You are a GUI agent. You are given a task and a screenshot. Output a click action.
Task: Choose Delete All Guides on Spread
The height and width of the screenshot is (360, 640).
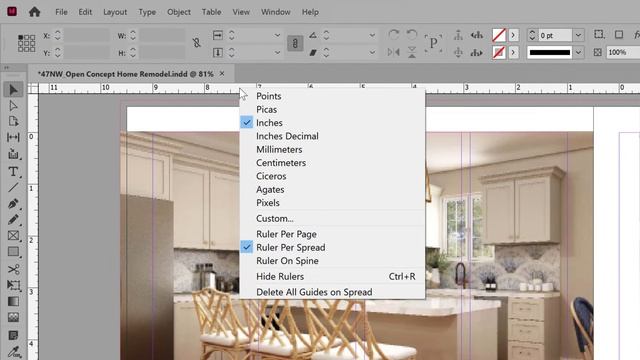click(314, 292)
